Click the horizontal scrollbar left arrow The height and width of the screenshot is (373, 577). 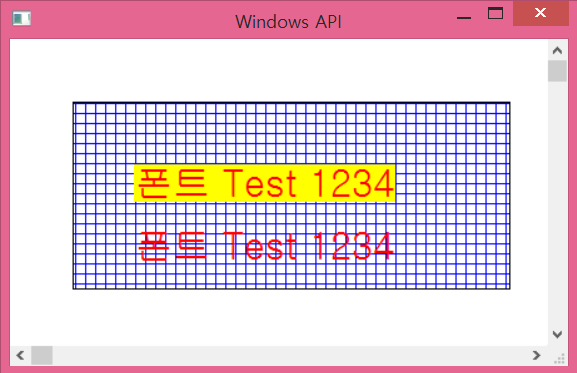tap(21, 355)
